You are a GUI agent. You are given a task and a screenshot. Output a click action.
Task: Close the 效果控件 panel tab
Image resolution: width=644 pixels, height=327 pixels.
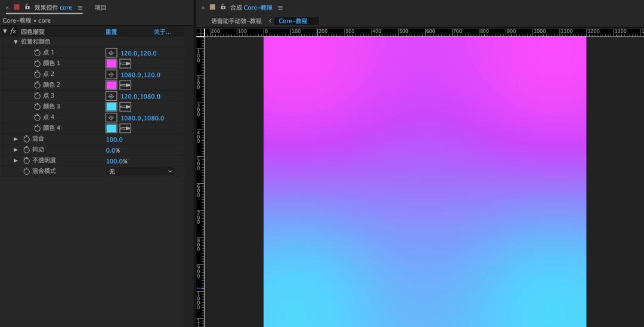pyautogui.click(x=7, y=8)
